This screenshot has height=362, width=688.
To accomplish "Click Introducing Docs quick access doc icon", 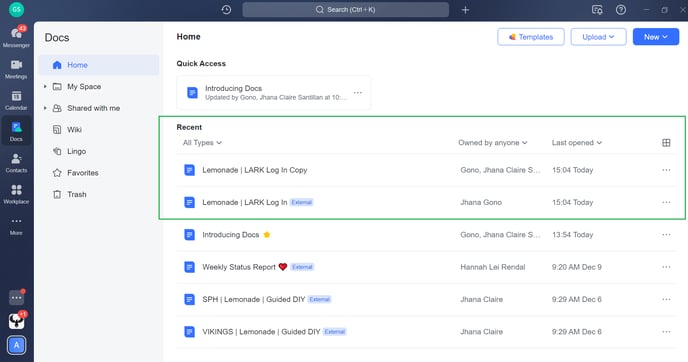I will 192,93.
